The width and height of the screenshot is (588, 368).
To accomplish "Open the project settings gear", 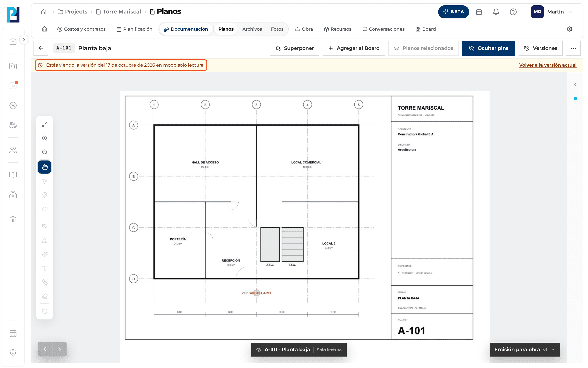I will [x=569, y=29].
